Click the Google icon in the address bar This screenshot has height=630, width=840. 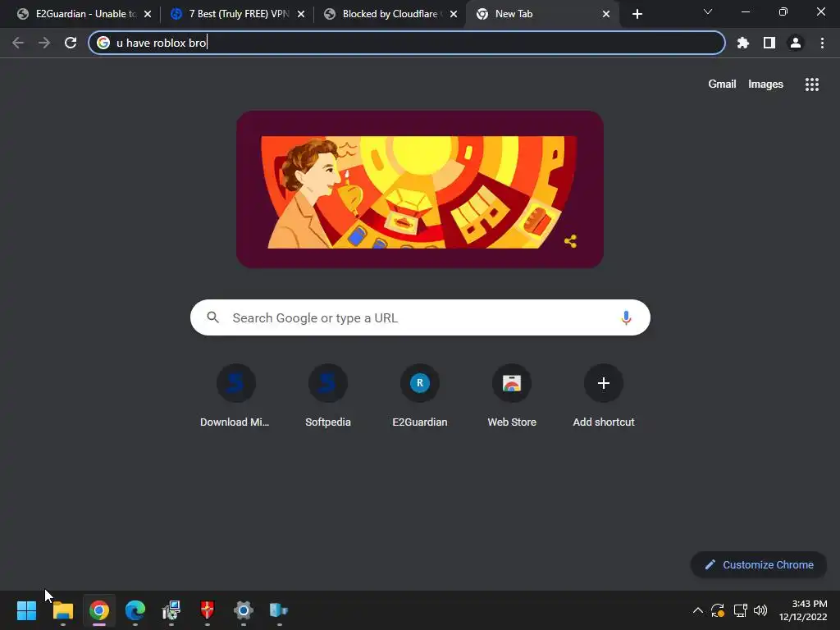pos(103,43)
